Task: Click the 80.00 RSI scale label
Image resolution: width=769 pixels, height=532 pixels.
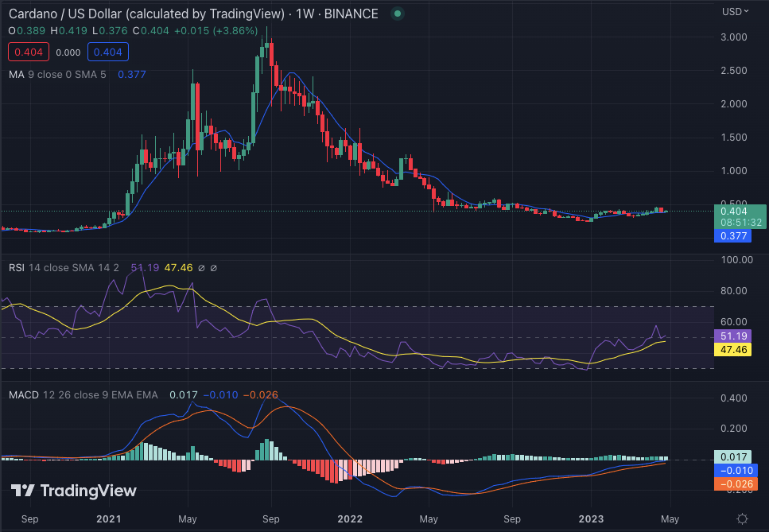Action: [734, 291]
